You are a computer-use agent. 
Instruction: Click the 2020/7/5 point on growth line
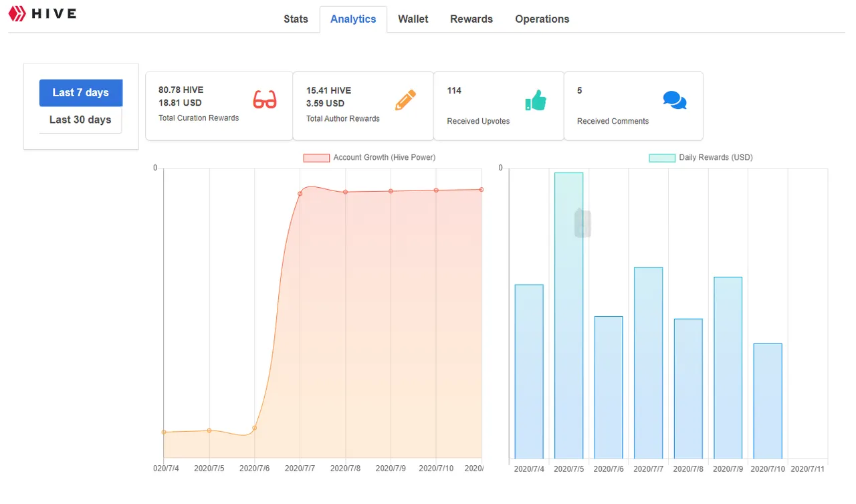209,430
